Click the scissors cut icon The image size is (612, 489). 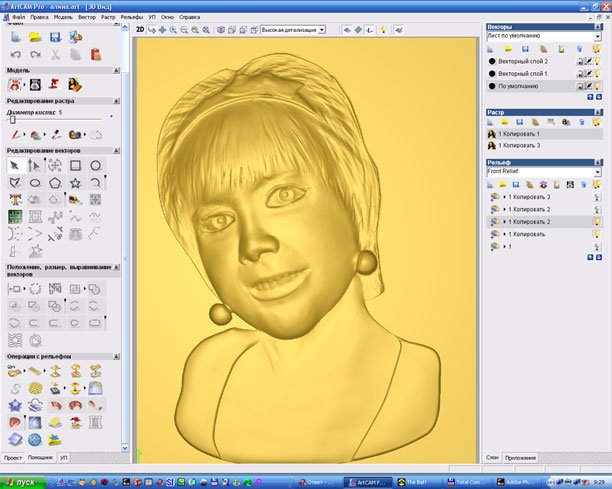coord(54,54)
